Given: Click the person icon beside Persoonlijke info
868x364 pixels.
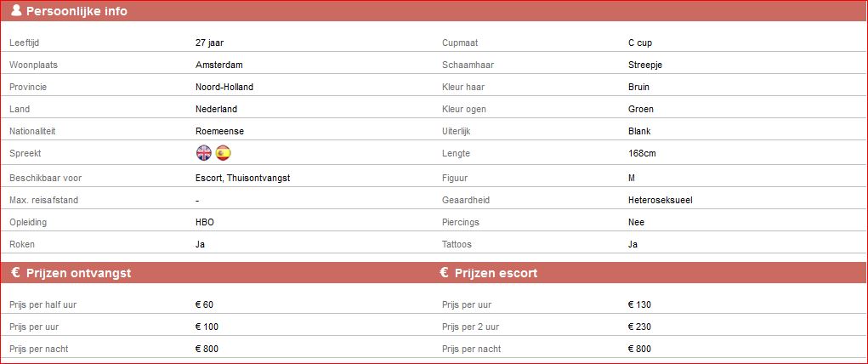Looking at the screenshot, I should [x=16, y=11].
